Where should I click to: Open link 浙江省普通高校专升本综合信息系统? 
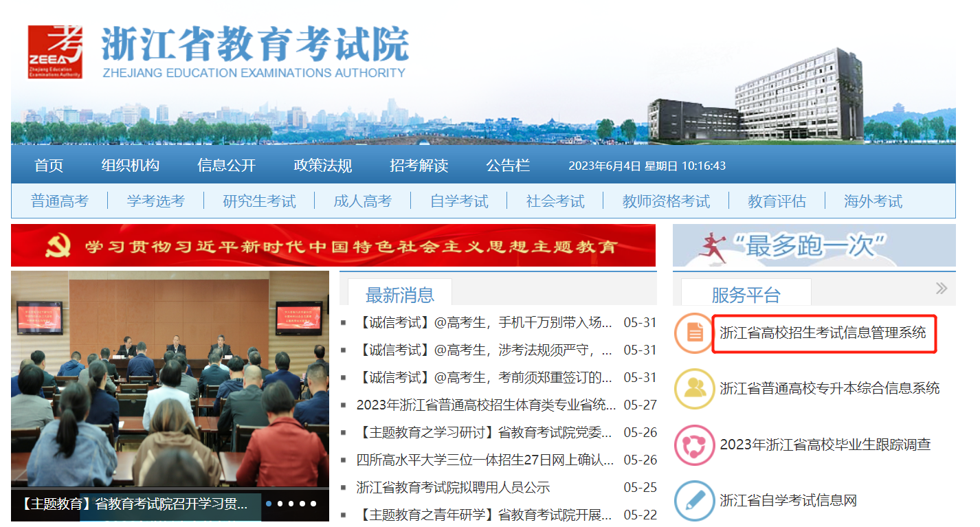(829, 388)
